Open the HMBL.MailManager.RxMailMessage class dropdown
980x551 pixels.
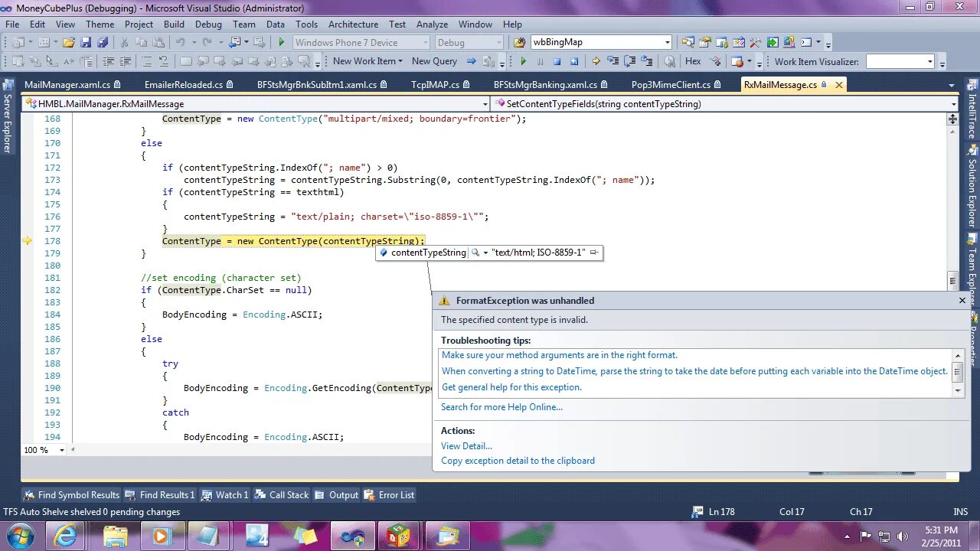tap(256, 103)
